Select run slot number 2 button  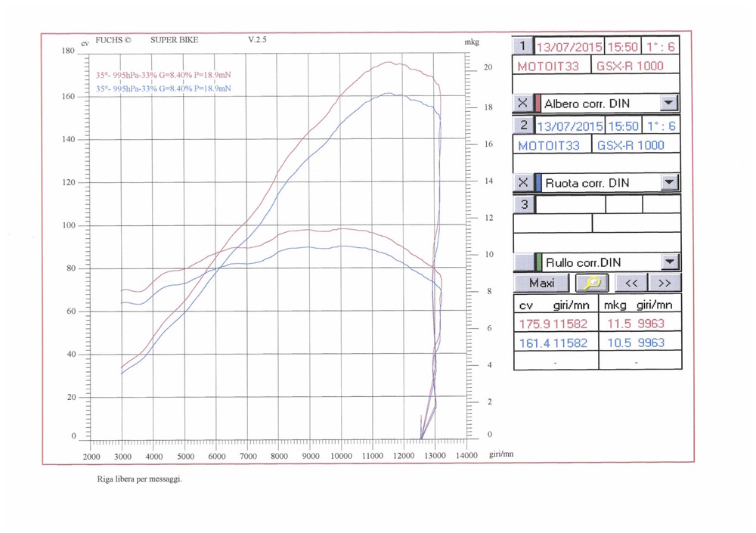pos(523,126)
